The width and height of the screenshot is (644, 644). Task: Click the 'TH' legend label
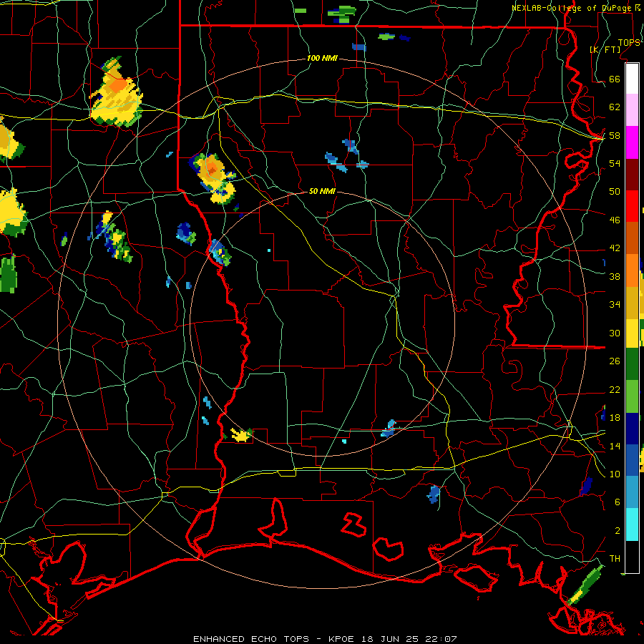(x=615, y=559)
